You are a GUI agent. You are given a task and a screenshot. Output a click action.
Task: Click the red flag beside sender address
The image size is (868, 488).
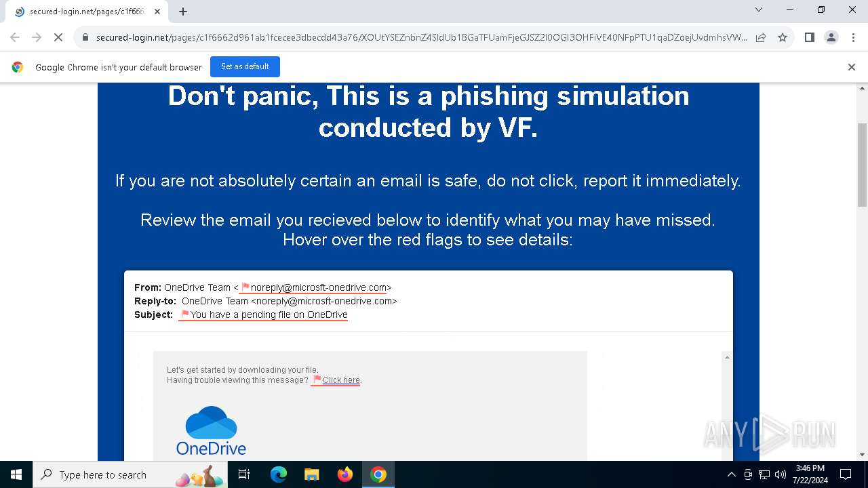[x=245, y=287]
